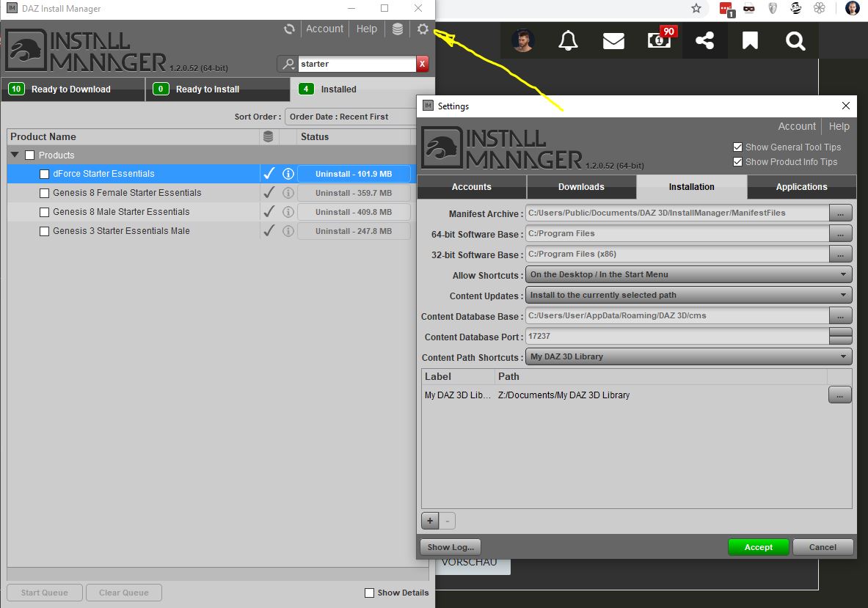This screenshot has width=868, height=608.
Task: Adjust Content Database Port stepper
Action: pos(840,337)
